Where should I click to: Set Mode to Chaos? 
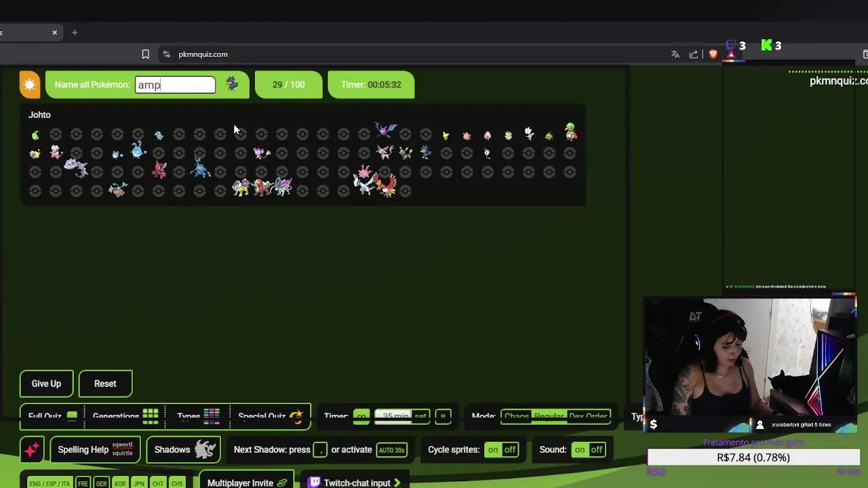[x=517, y=416]
